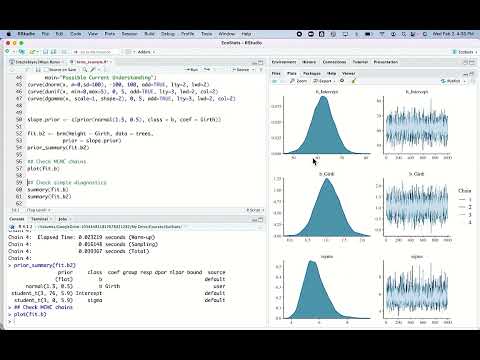Viewport: 480px width, 360px height.
Task: Switch to the Jobs tab
Action: (x=63, y=219)
